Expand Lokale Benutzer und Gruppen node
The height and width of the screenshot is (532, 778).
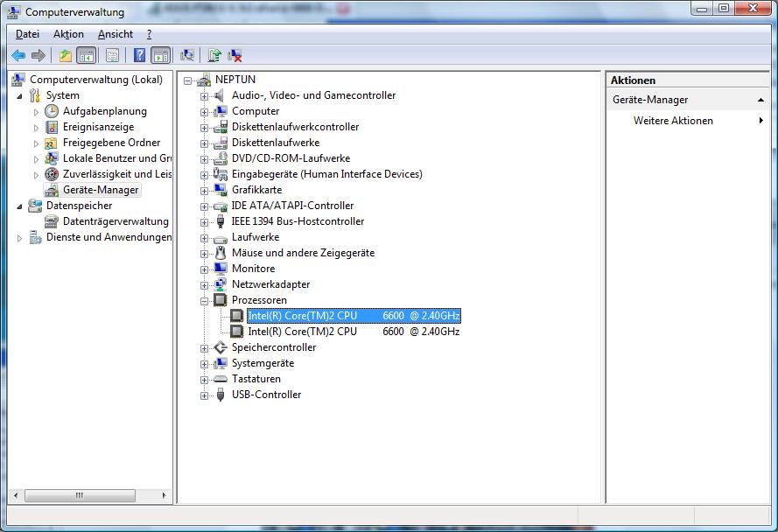36,159
